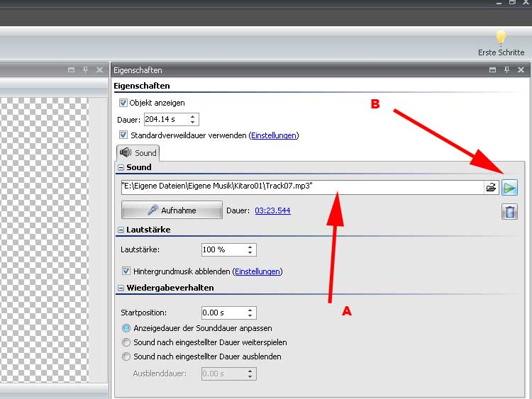Uncheck Hintergrundmusik abblenden option
Viewport: 532px width, 399px height.
pyautogui.click(x=126, y=271)
